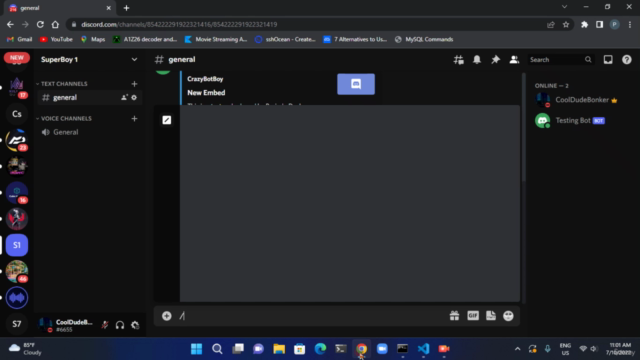Open Discord Help icon
This screenshot has width=640, height=360.
pyautogui.click(x=627, y=60)
